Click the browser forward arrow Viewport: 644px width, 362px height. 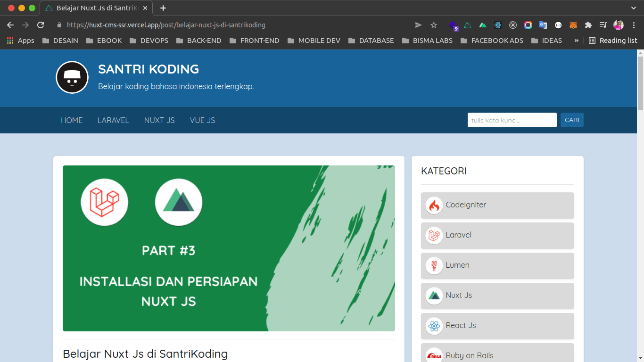point(25,25)
